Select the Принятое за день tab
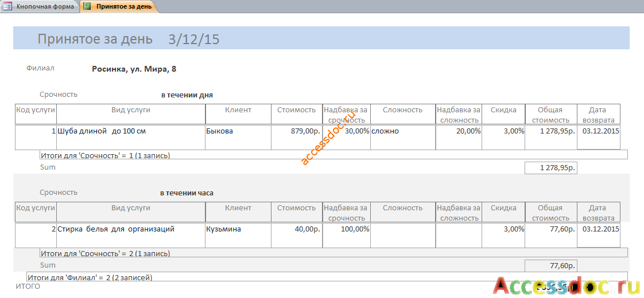The width and height of the screenshot is (644, 298). 119,6
